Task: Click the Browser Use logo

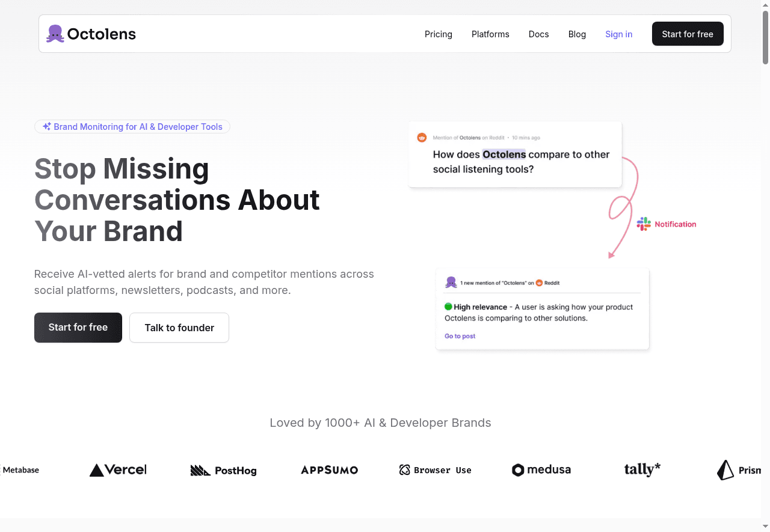Action: click(435, 470)
